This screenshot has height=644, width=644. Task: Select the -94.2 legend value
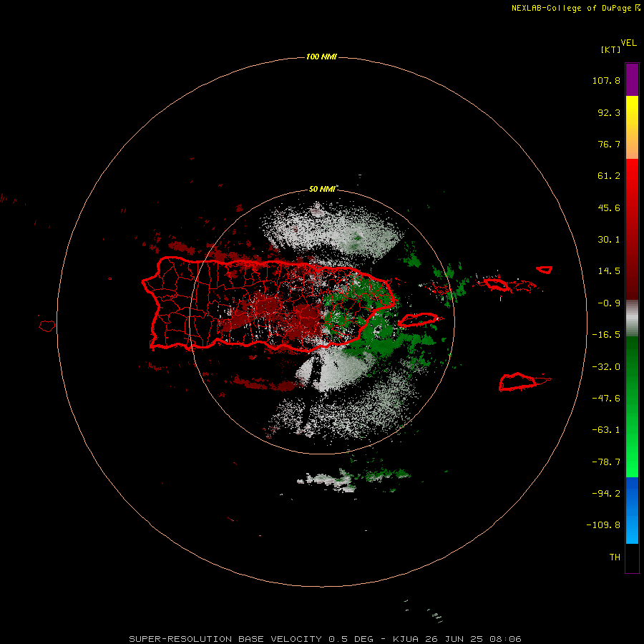coord(606,494)
